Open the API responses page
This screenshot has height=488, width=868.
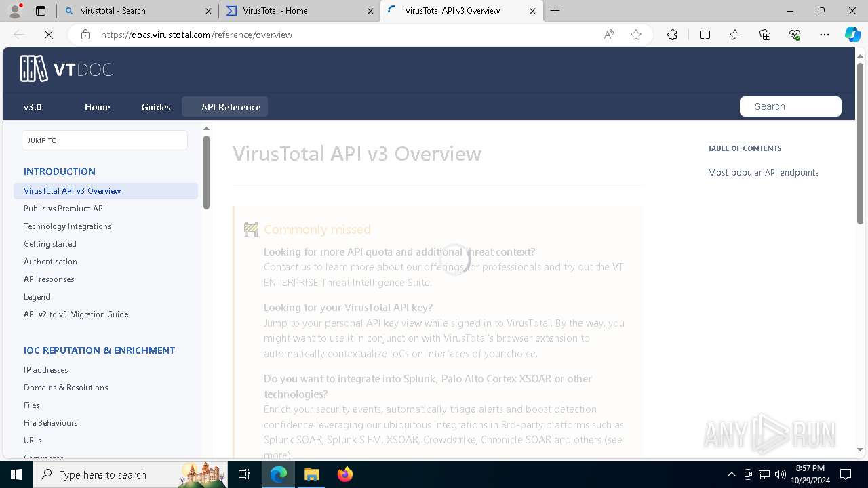pyautogui.click(x=49, y=279)
